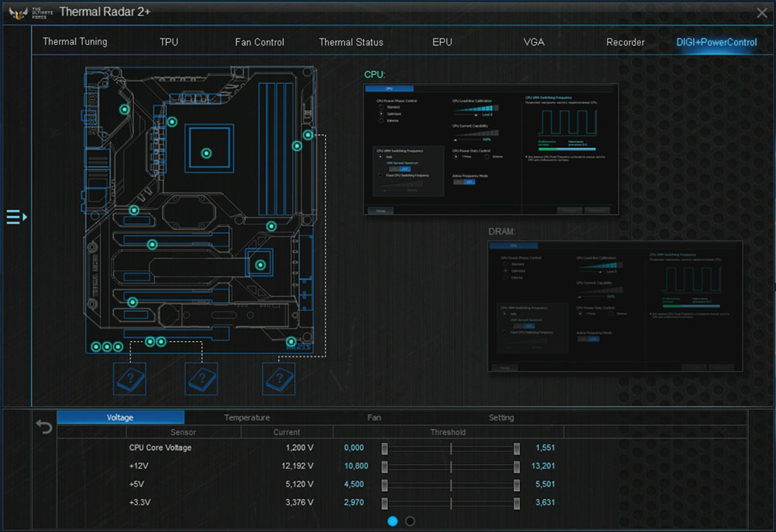Click the middle of three bottom-left sensor dots
Viewport: 776px width, 532px height.
coord(107,347)
